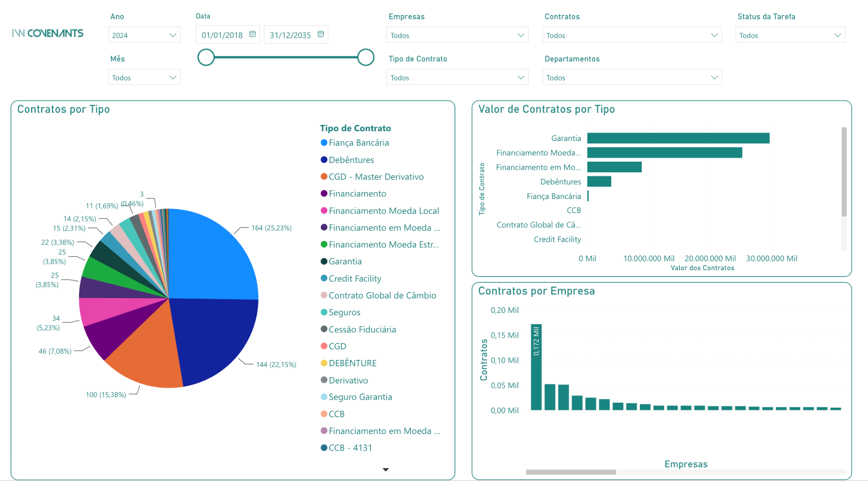Select the left handle of the date slider

click(x=206, y=57)
